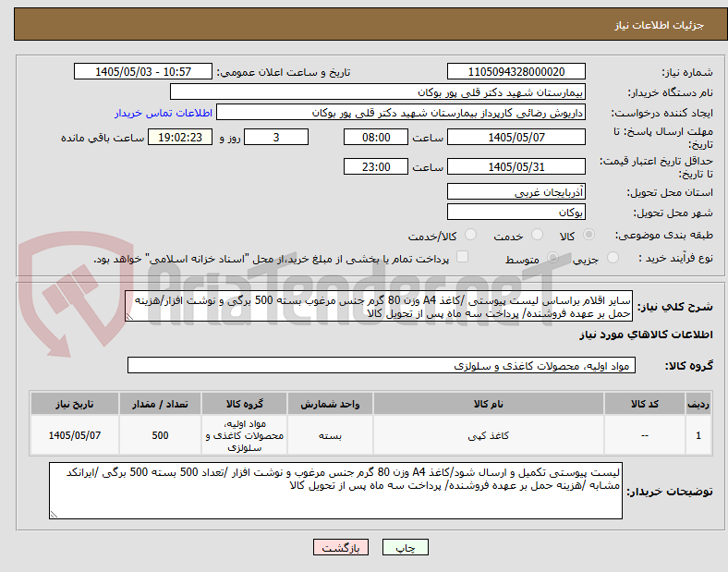Click the ساعت باقی مانده label
This screenshot has width=728, height=572.
tap(103, 138)
